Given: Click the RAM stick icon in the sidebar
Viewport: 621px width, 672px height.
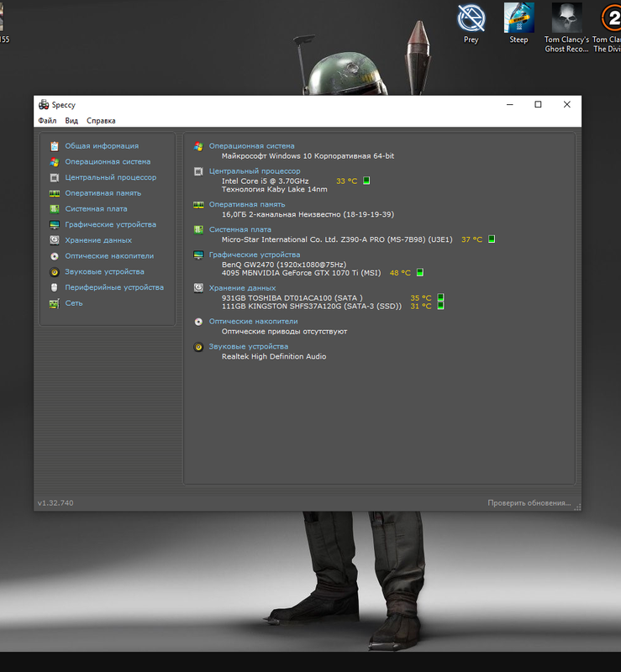Looking at the screenshot, I should click(55, 193).
